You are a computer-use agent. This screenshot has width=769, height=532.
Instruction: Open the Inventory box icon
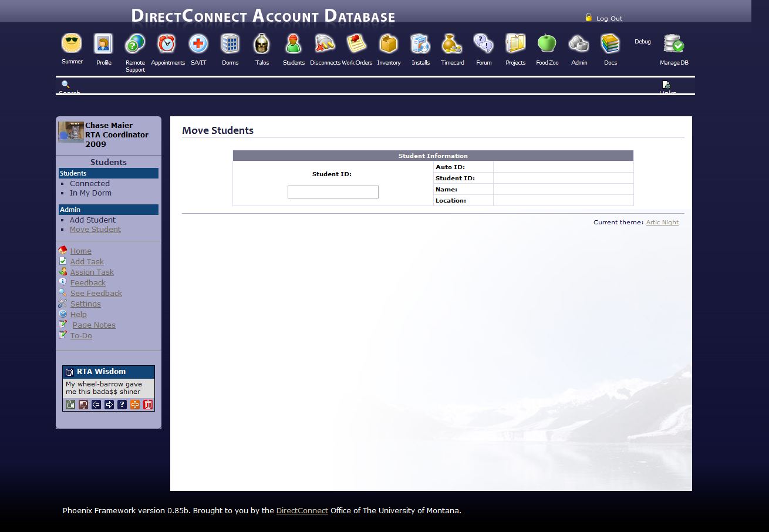(389, 43)
